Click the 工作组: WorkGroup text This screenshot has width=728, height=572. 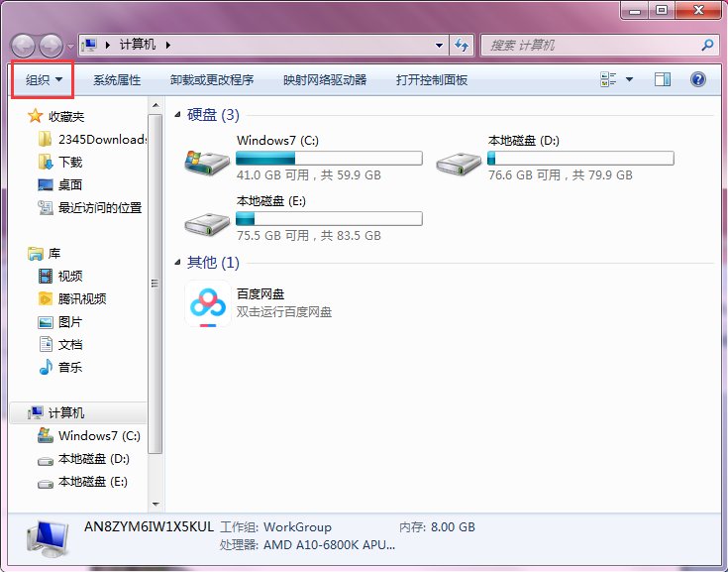(x=275, y=527)
